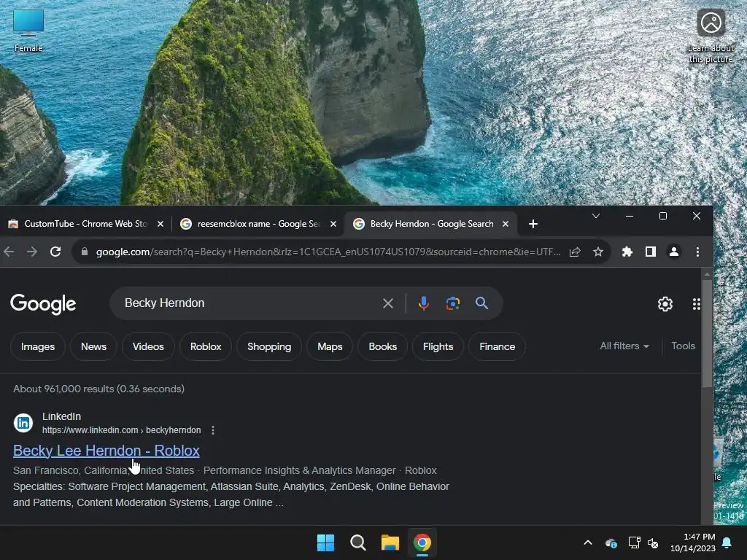Launch File Explorer from the taskbar

[390, 542]
